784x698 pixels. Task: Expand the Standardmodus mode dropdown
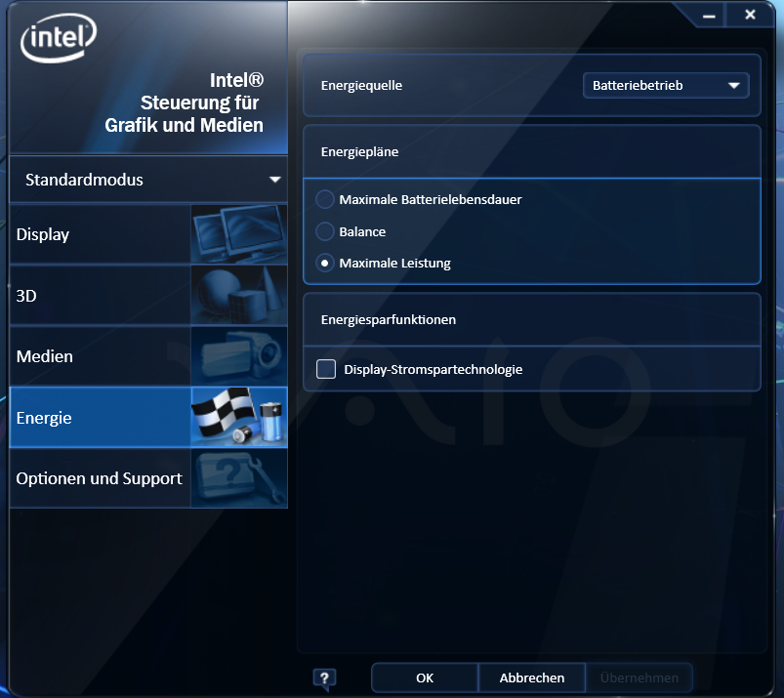coord(148,180)
